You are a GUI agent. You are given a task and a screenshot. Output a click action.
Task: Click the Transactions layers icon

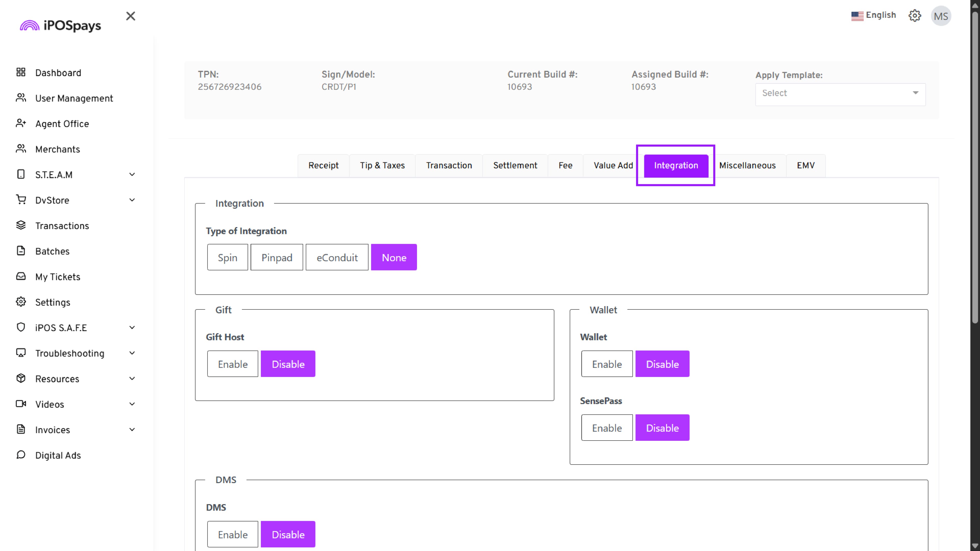(21, 225)
